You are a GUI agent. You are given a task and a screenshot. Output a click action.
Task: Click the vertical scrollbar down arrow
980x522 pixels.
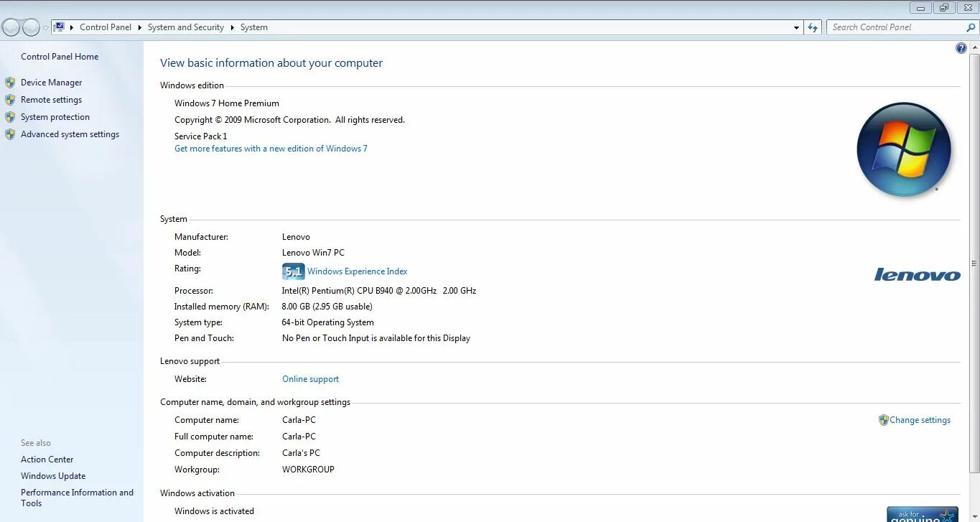974,517
